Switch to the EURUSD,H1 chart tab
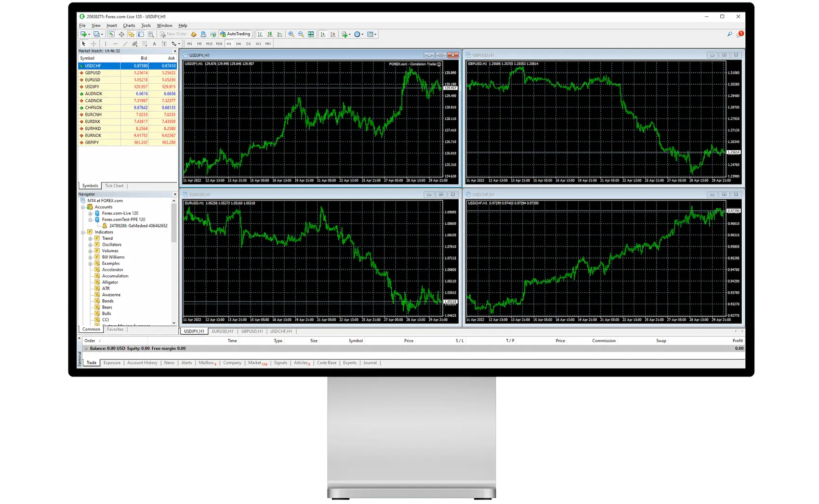 (x=223, y=331)
